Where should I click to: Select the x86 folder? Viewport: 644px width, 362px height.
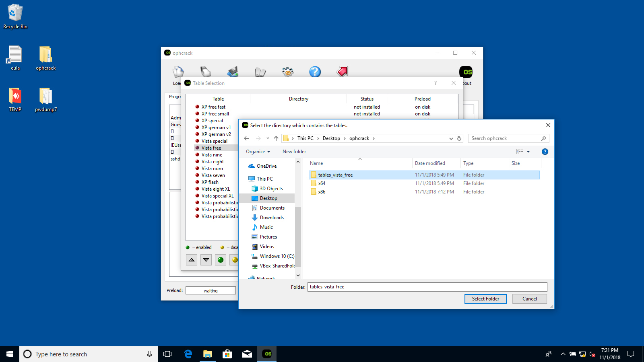[x=424, y=192]
